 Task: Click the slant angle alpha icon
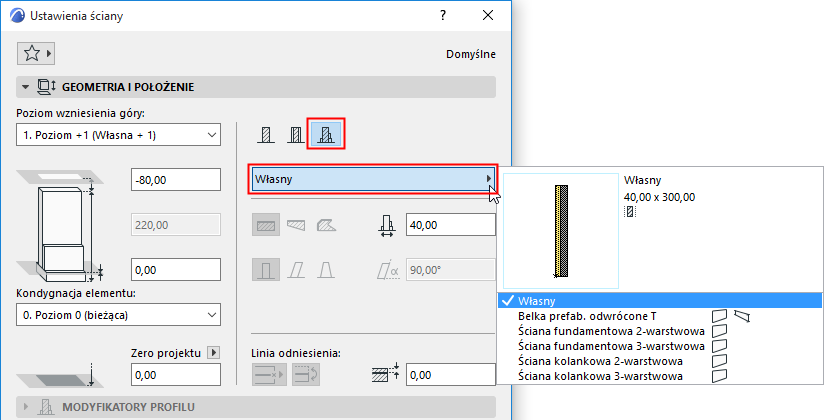387,271
